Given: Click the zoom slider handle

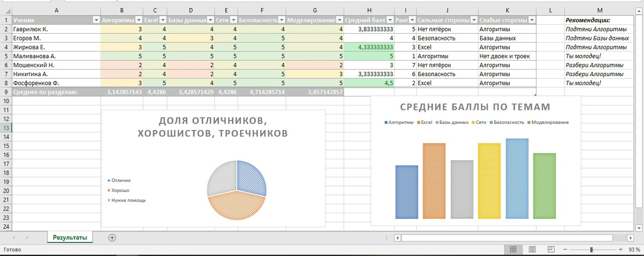Looking at the screenshot, I should click(x=591, y=249).
